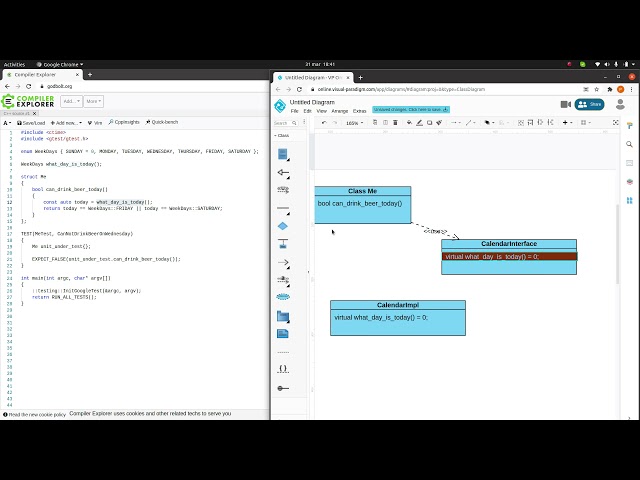Screen dimensions: 640x480
Task: Click Save/Load in Compiler Explorer
Action: click(x=31, y=122)
